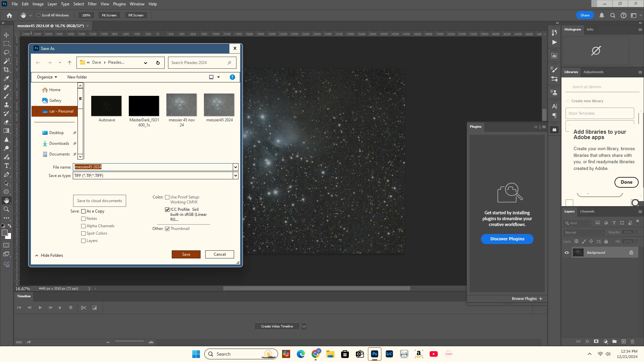Click the notifications bell icon
The image size is (644, 362).
pyautogui.click(x=602, y=15)
